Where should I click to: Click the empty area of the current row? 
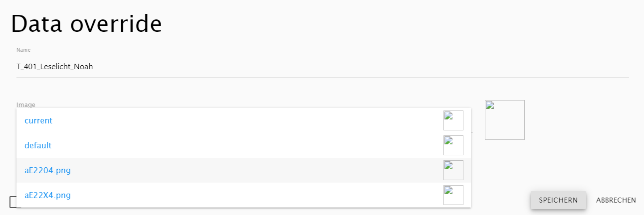(249, 120)
